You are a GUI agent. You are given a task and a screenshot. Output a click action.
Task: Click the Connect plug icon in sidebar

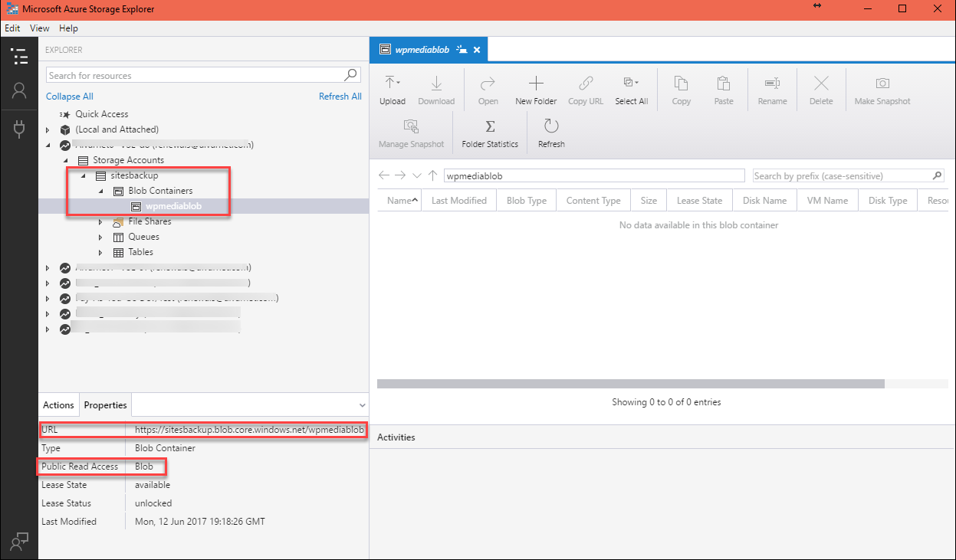[x=18, y=128]
